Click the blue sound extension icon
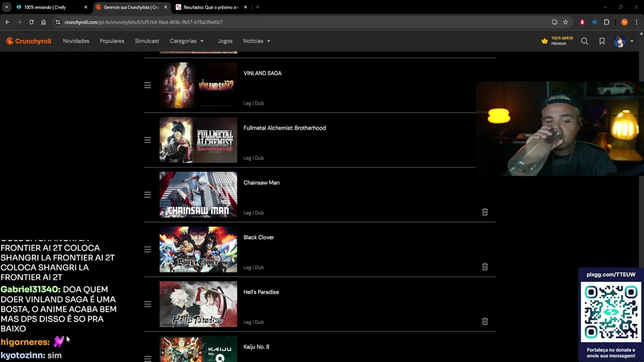 (x=594, y=22)
